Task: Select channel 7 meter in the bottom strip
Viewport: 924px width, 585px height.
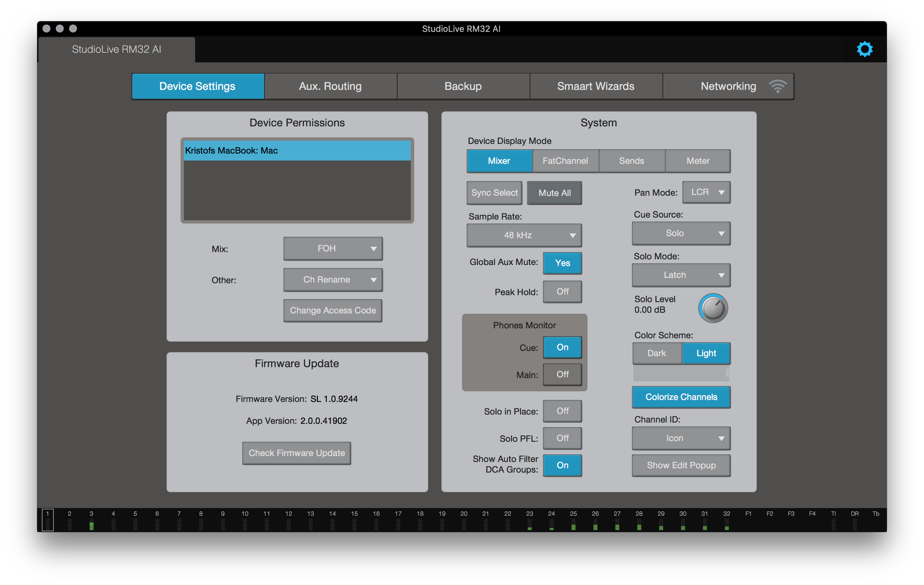Action: click(179, 520)
